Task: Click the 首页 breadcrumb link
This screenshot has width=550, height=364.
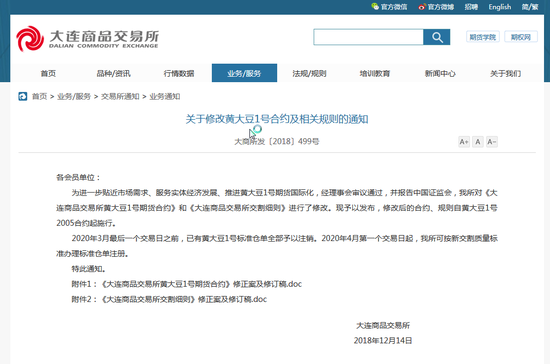Action: point(40,96)
